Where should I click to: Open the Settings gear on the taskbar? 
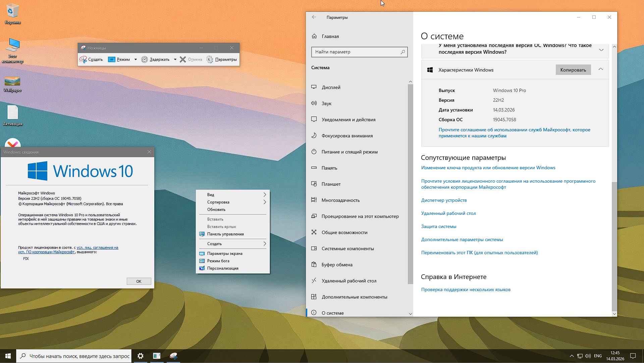(x=141, y=356)
